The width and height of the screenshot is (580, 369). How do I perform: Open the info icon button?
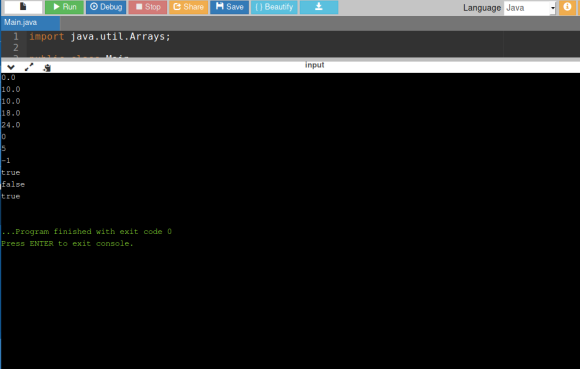[567, 7]
